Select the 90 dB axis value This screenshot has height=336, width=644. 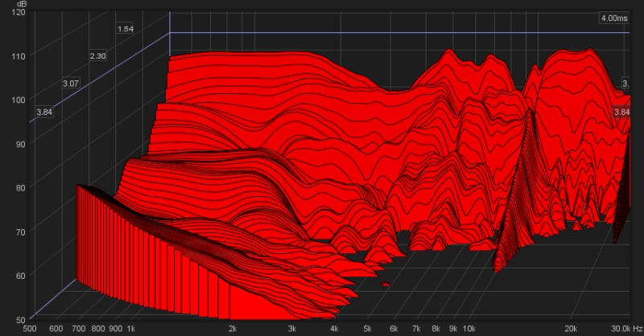tap(21, 144)
